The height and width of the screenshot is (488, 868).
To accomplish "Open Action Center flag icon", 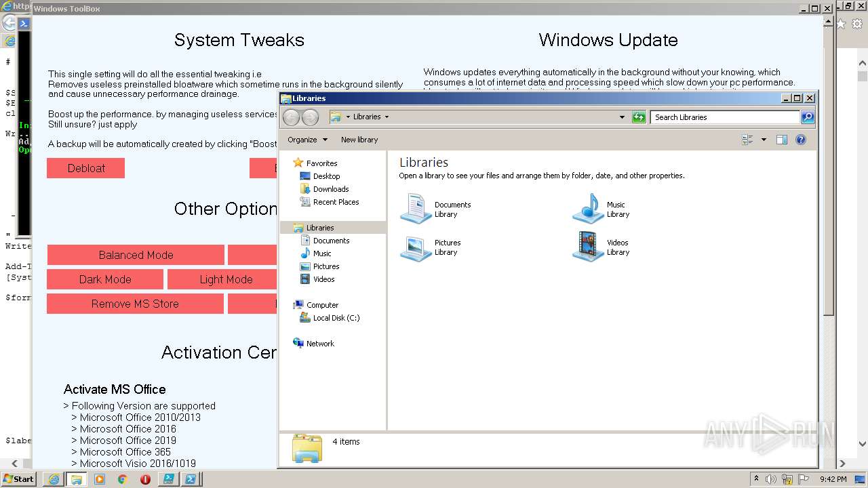I will [804, 479].
